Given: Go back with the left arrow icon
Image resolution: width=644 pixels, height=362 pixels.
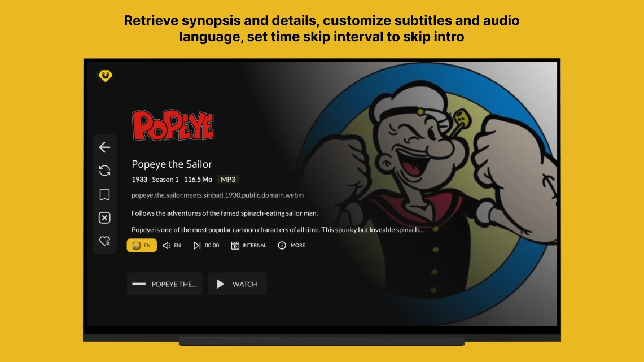Looking at the screenshot, I should (x=105, y=147).
